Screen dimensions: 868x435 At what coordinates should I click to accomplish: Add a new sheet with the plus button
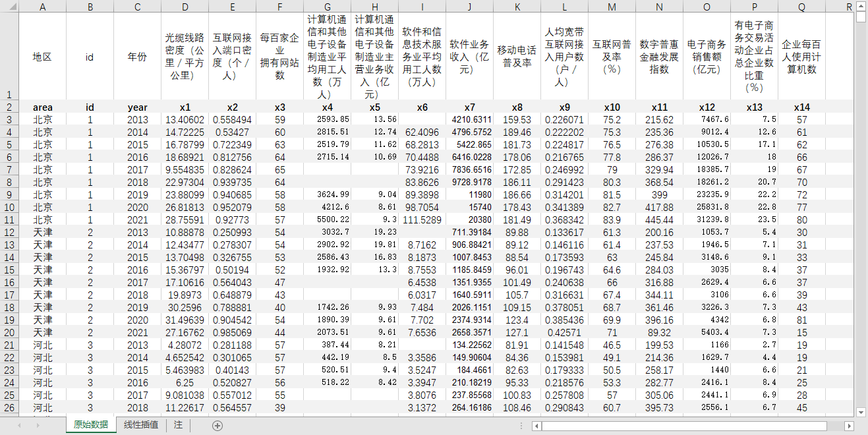click(x=217, y=426)
